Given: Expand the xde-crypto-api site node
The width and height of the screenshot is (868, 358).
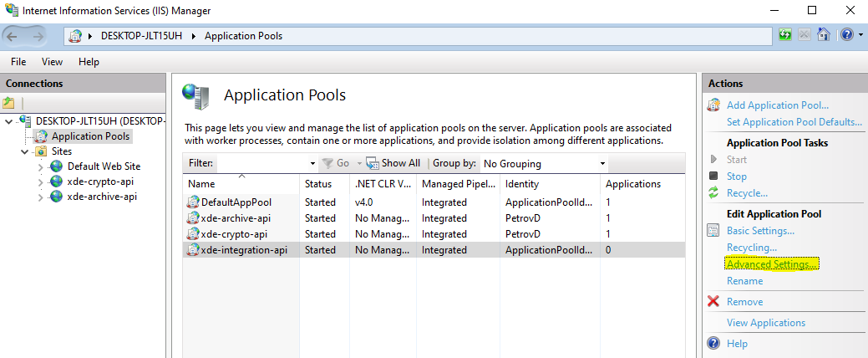Looking at the screenshot, I should 40,182.
